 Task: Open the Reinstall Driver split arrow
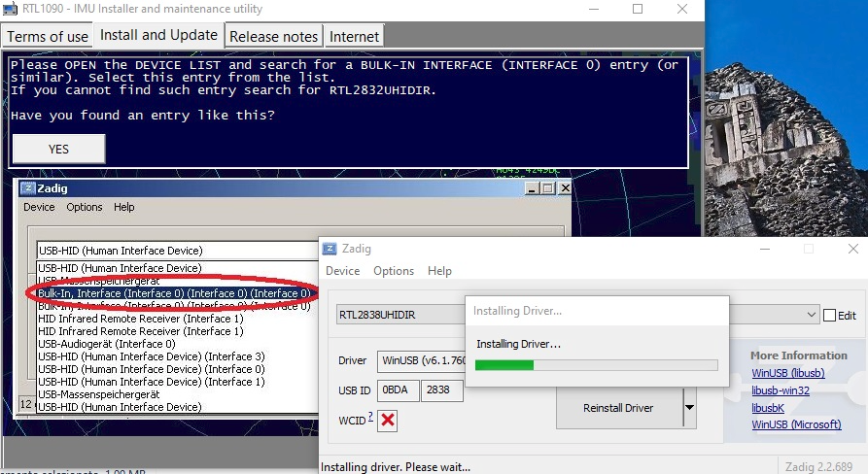[689, 408]
